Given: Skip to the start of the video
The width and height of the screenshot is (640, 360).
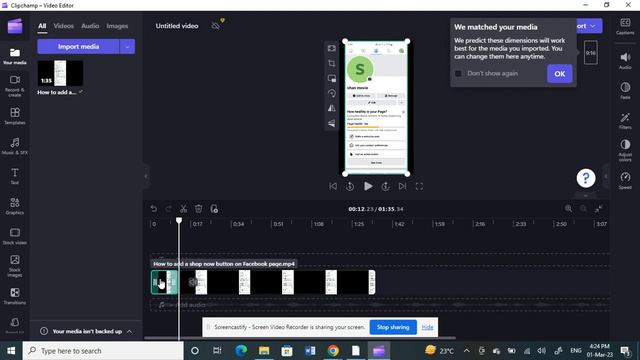Looking at the screenshot, I should (x=333, y=186).
